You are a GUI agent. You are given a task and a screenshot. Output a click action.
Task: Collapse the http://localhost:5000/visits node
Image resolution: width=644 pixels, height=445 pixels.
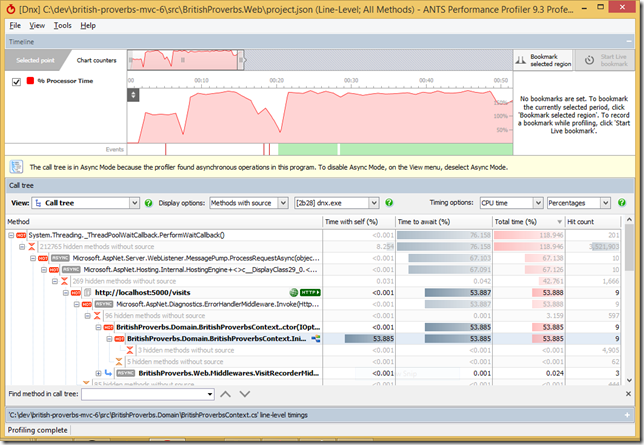66,293
